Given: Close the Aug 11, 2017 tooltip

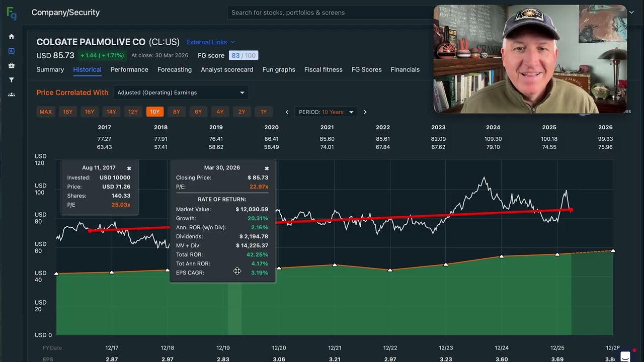Looking at the screenshot, I should (x=129, y=168).
